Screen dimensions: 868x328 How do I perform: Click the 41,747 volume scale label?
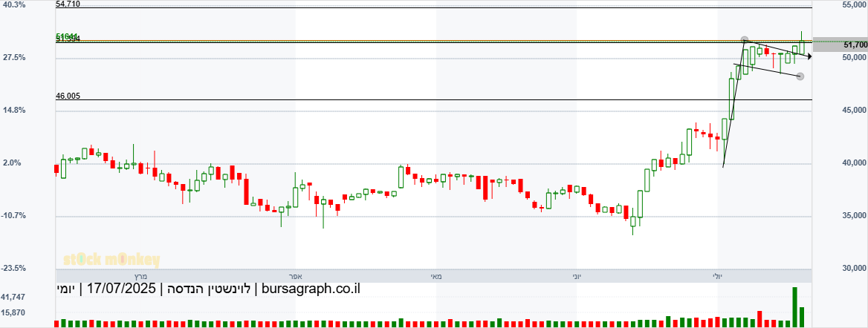pyautogui.click(x=13, y=297)
